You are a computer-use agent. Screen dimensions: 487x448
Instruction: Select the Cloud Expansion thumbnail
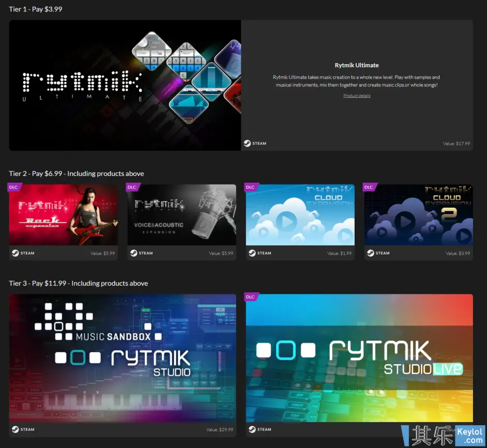pyautogui.click(x=300, y=215)
